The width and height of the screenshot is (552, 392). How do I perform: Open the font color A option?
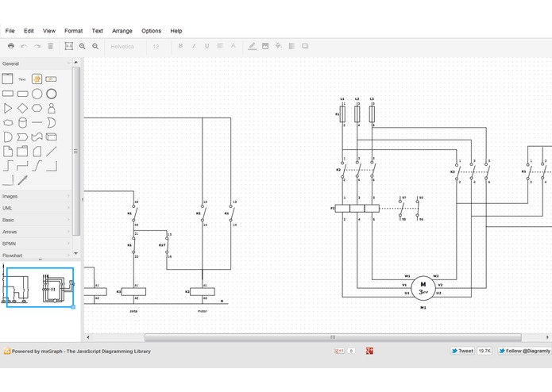(233, 46)
